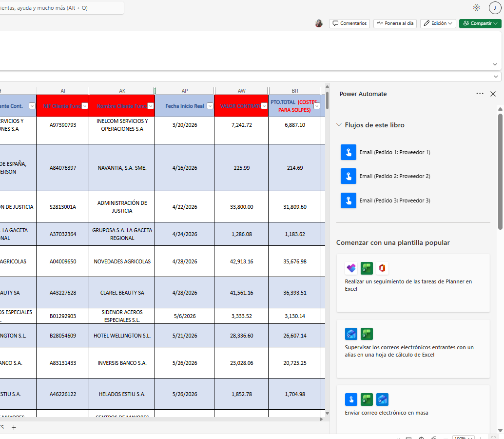Click the horizontal scroll right arrow of the sheet
The height and width of the screenshot is (439, 504).
coord(321,419)
